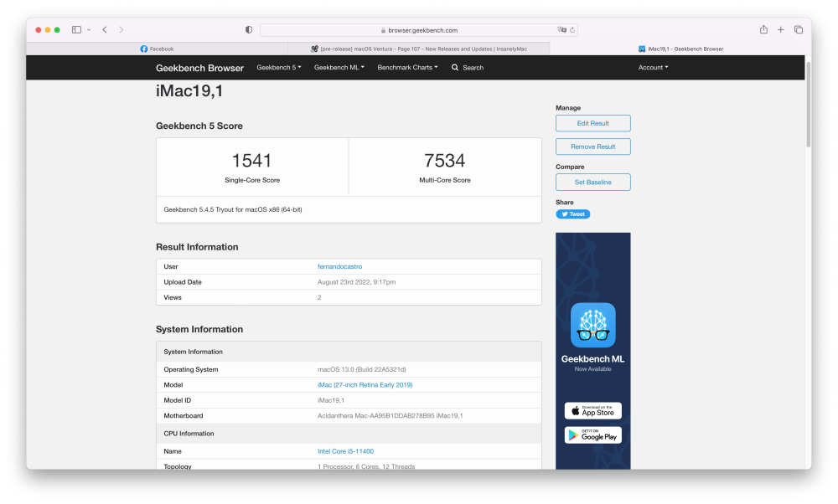The width and height of the screenshot is (838, 504).
Task: Open Safari share menu
Action: point(763,29)
